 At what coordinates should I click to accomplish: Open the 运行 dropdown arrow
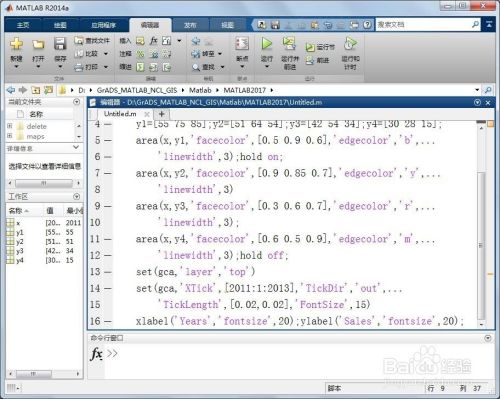tap(267, 67)
